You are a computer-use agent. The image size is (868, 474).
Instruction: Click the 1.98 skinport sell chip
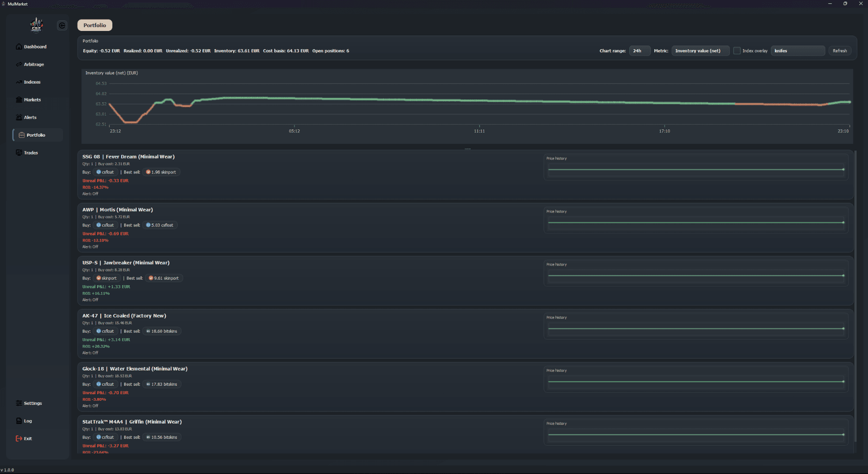[161, 172]
